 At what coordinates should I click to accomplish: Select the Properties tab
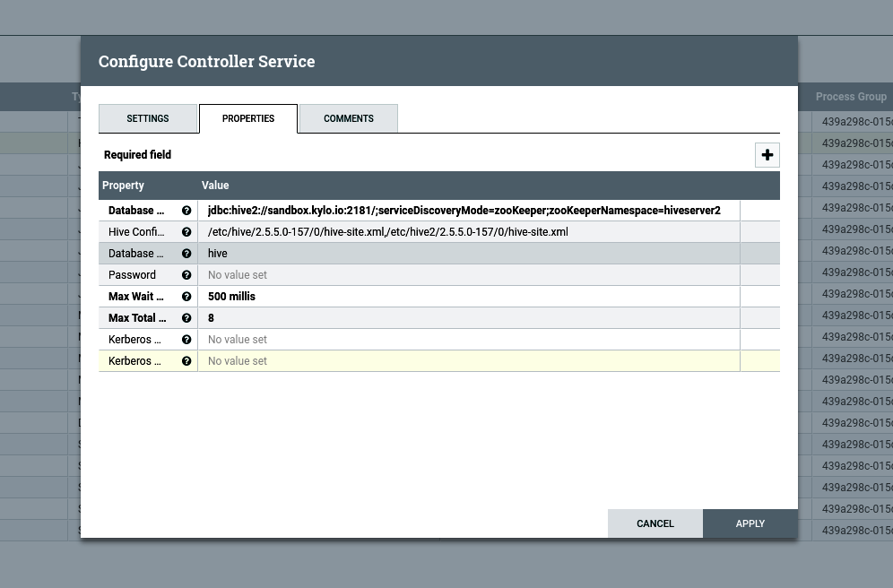point(248,118)
